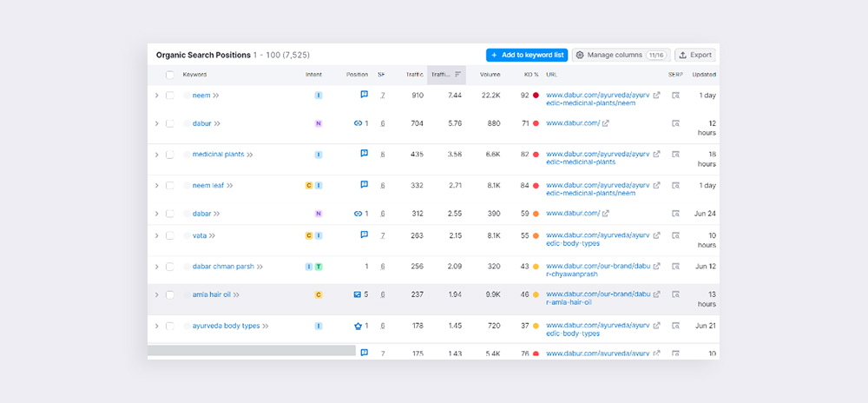Open SERP snapshot for medicinal plants row
868x403 pixels.
(x=675, y=155)
